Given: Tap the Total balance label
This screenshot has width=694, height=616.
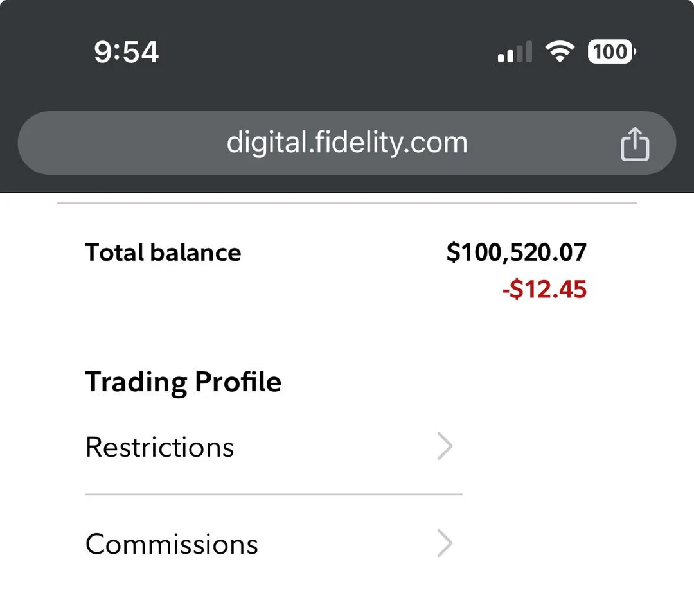Looking at the screenshot, I should coord(163,252).
